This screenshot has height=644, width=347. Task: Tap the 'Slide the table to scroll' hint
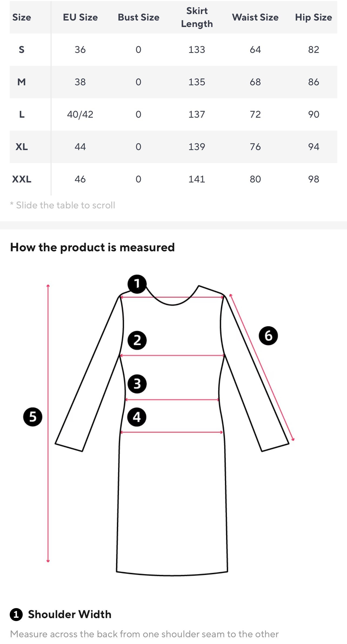[63, 205]
